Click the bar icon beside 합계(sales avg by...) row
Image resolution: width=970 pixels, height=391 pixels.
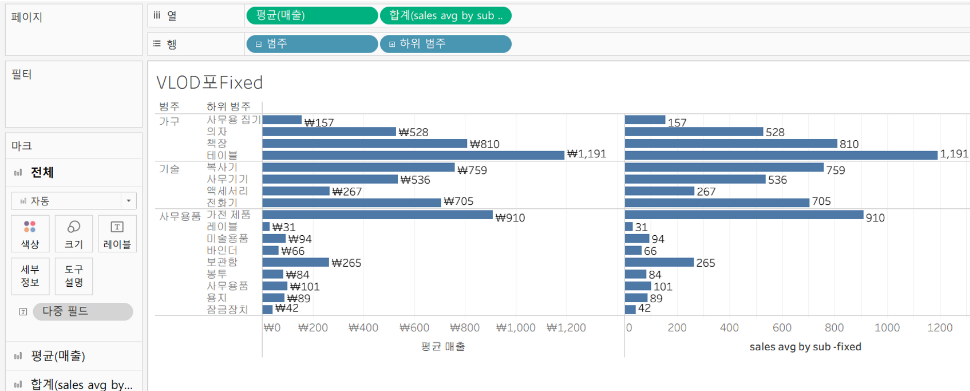pyautogui.click(x=17, y=385)
